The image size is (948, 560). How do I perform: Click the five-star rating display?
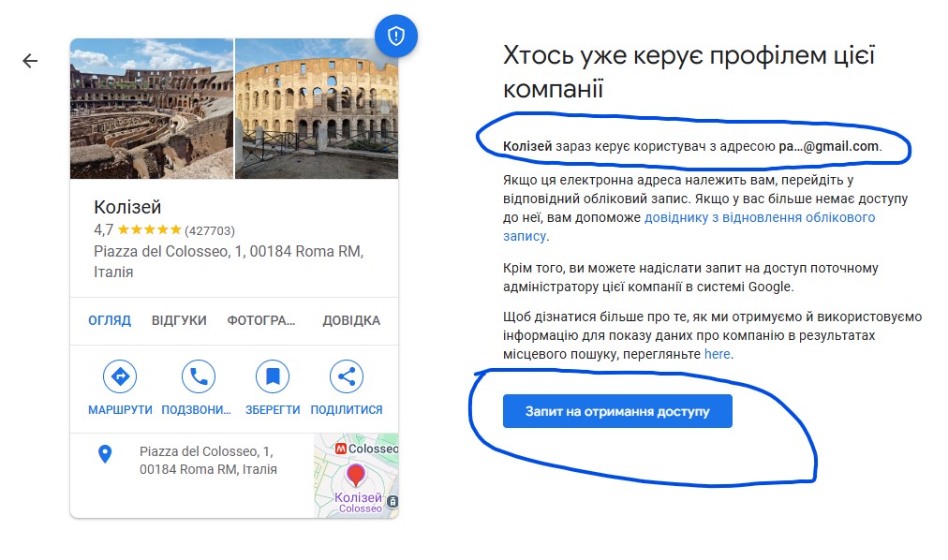149,229
